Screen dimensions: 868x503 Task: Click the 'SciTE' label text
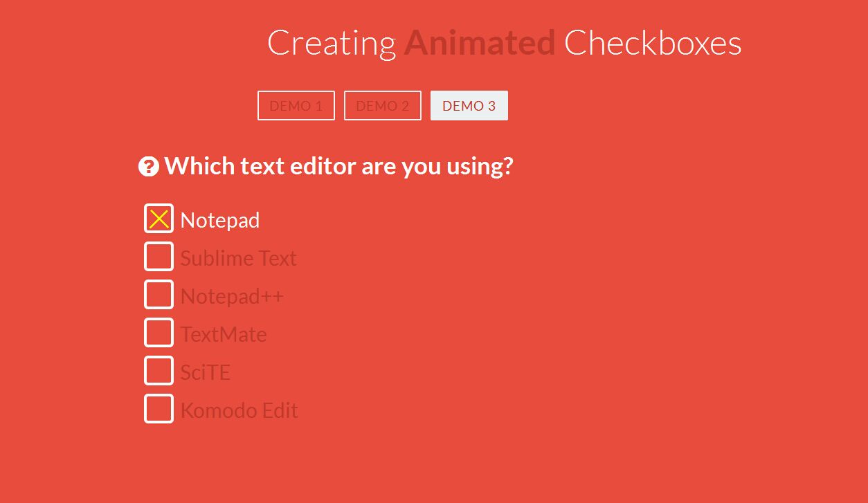[x=205, y=372]
